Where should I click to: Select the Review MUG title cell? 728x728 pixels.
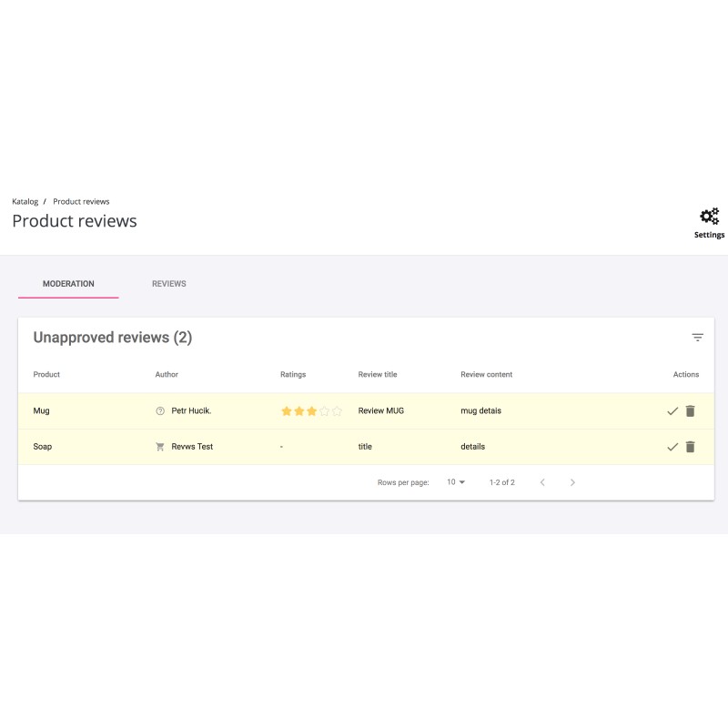point(380,411)
